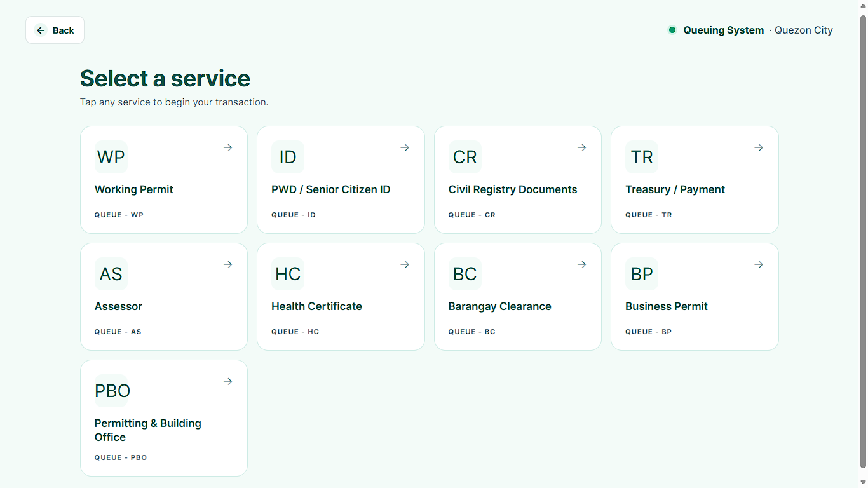Open the Business Permit title
The image size is (868, 488).
tap(667, 306)
